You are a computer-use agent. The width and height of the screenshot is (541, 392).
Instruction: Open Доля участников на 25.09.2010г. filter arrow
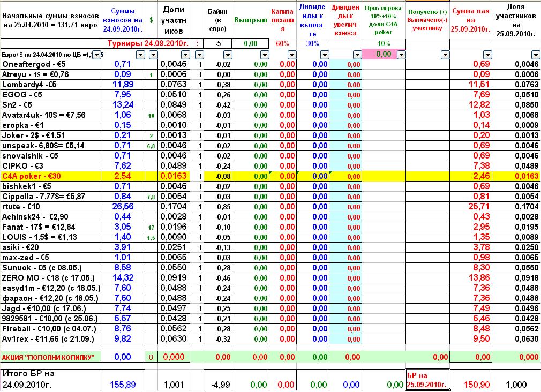tap(536, 55)
